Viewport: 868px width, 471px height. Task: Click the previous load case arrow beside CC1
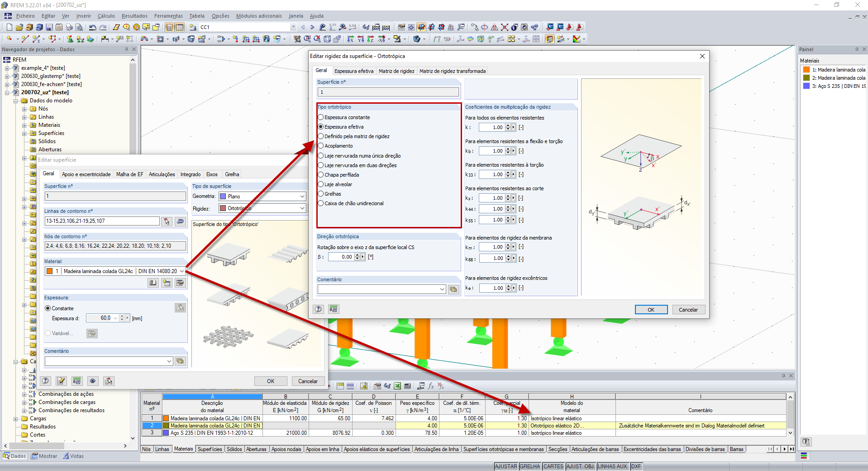(x=303, y=27)
